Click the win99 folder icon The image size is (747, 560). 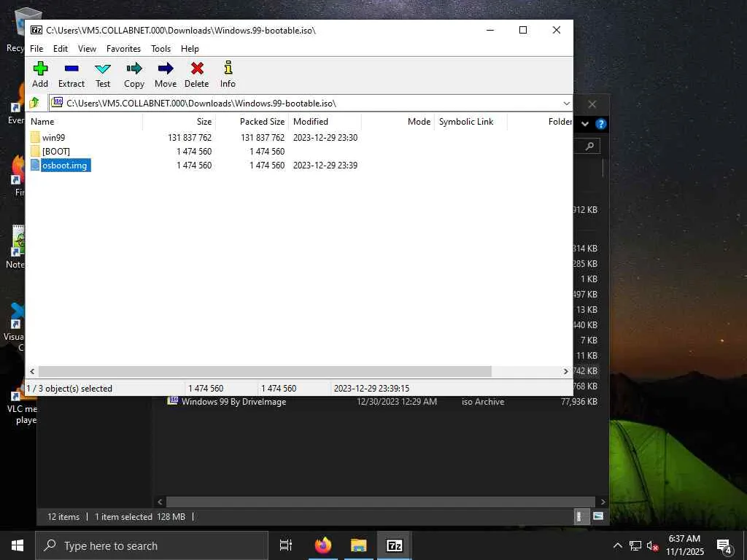click(35, 137)
